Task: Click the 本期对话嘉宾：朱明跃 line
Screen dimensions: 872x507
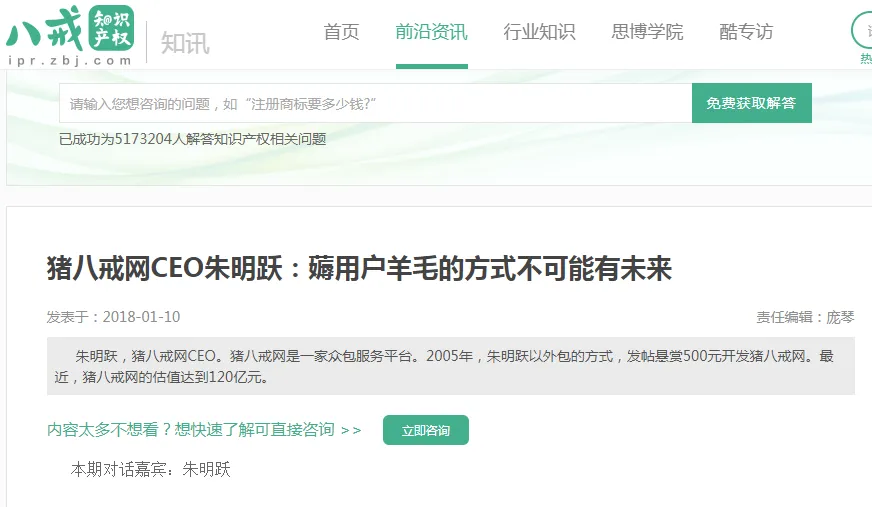Action: pos(150,470)
